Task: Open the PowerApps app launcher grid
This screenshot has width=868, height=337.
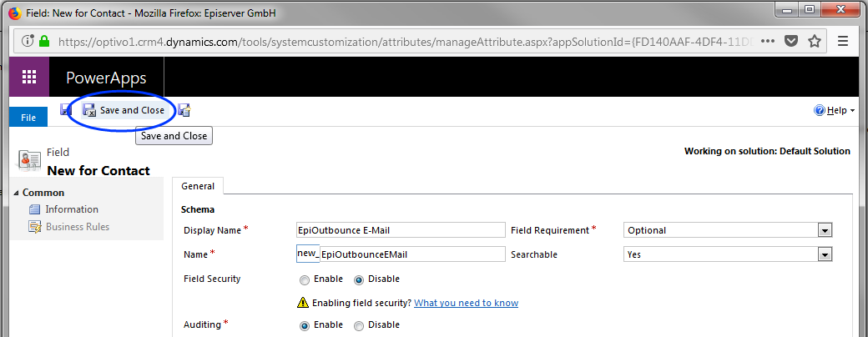Action: click(x=29, y=78)
